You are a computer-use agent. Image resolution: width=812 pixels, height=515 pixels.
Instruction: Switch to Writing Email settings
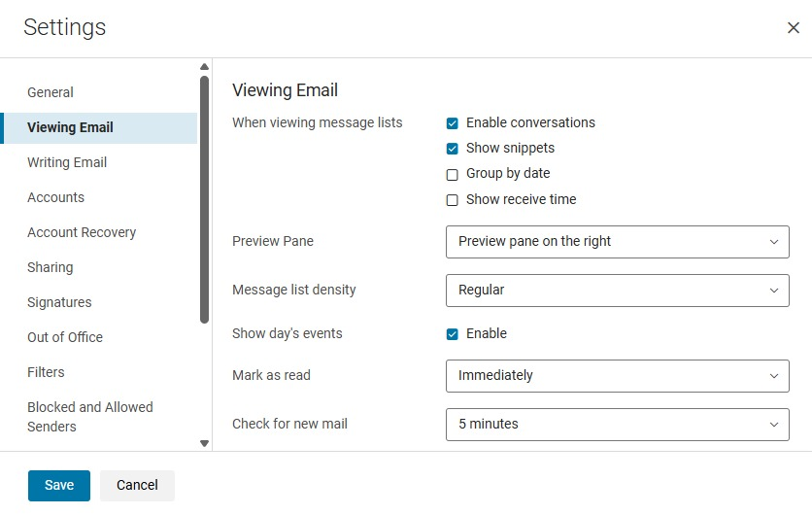[67, 162]
